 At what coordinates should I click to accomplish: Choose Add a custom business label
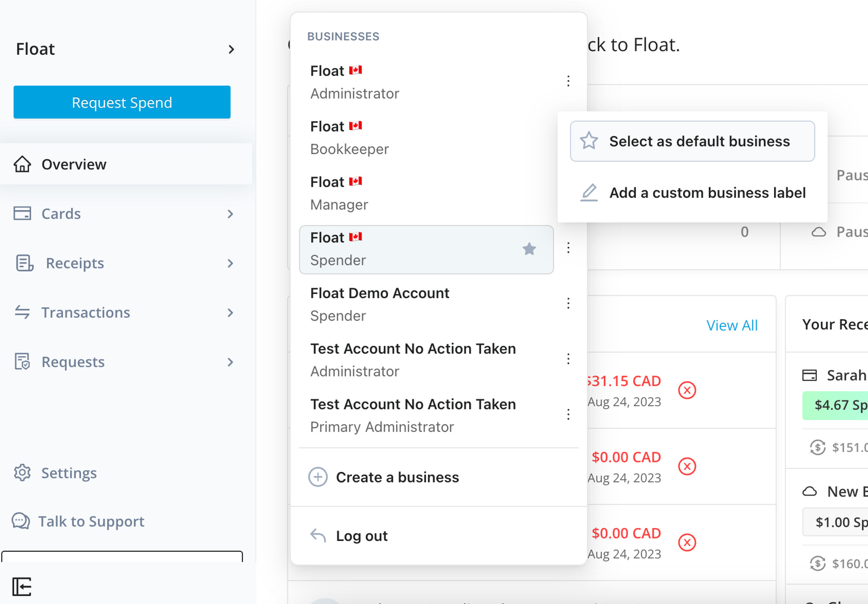[x=693, y=193]
